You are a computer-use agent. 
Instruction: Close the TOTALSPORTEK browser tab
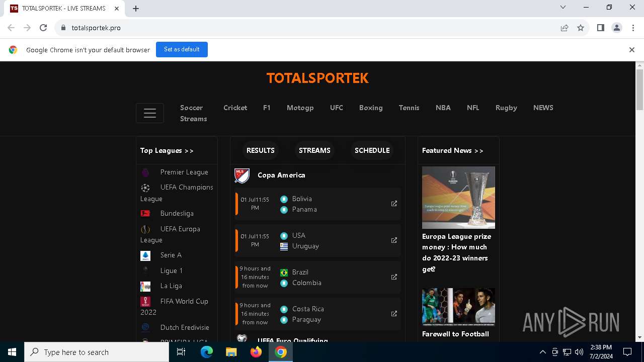pos(117,9)
